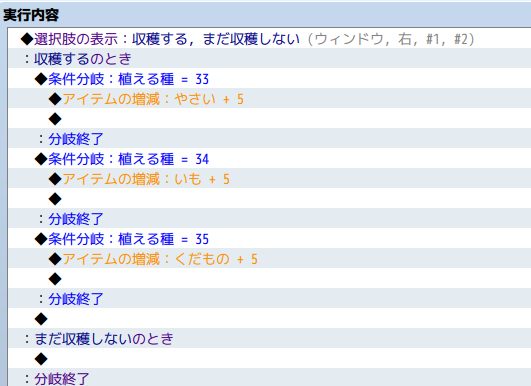Viewport: 531px width, 386px height.
Task: Select the empty line above まだ収穫しないのとき
Action: (270, 318)
